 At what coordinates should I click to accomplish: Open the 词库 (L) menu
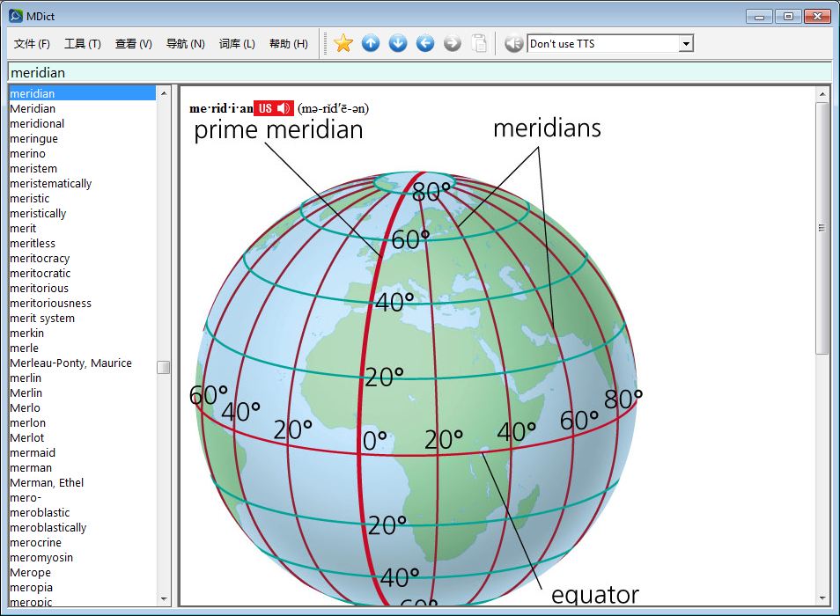tap(237, 44)
